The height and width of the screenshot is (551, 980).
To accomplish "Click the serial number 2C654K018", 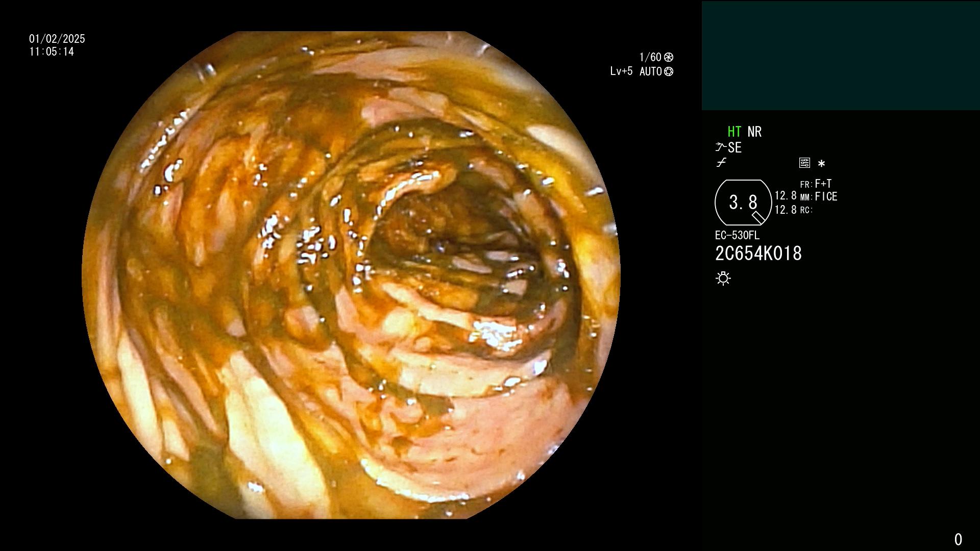I will click(x=758, y=254).
